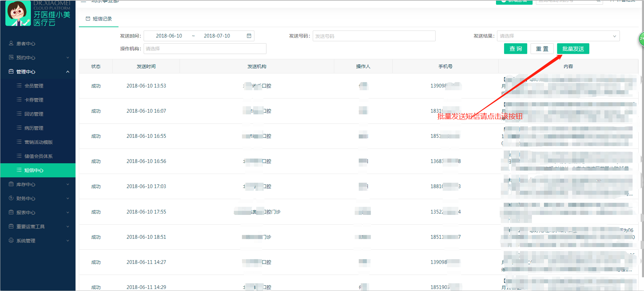
Task: Click the patient center person icon
Action: click(x=11, y=43)
